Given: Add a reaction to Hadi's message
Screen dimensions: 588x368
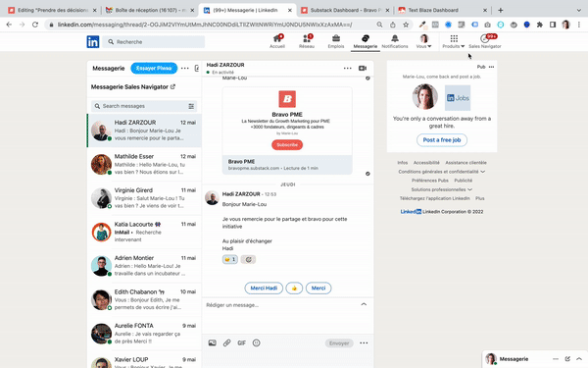Looking at the screenshot, I should (248, 259).
